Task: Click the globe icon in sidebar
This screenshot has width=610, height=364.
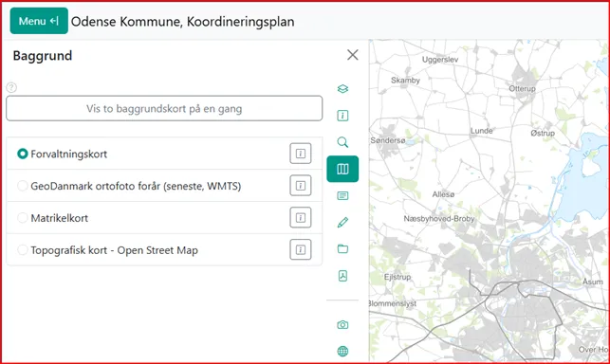Action: [x=342, y=351]
